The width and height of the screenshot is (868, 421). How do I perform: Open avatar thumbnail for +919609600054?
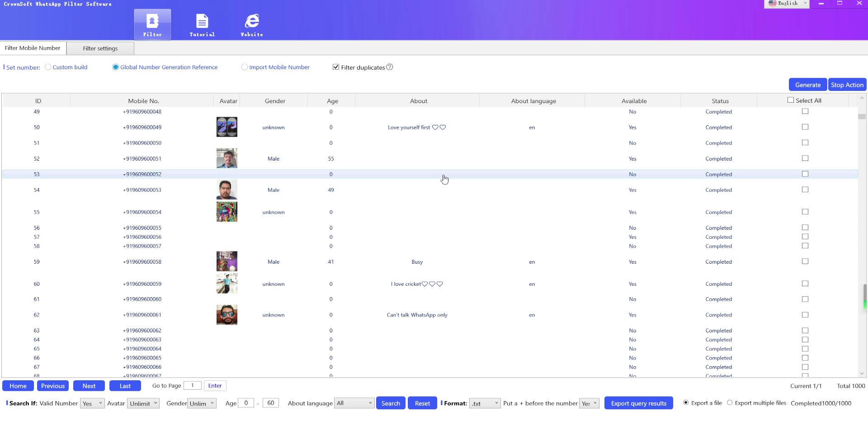227,212
